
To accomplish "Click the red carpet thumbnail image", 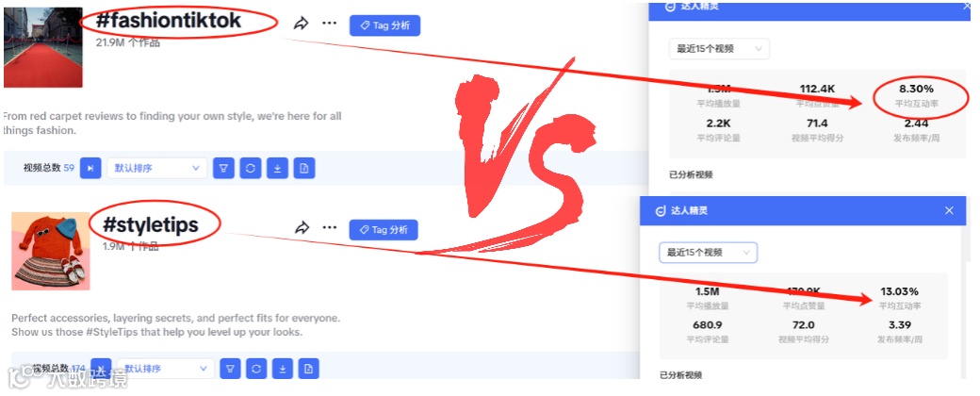I will point(43,47).
